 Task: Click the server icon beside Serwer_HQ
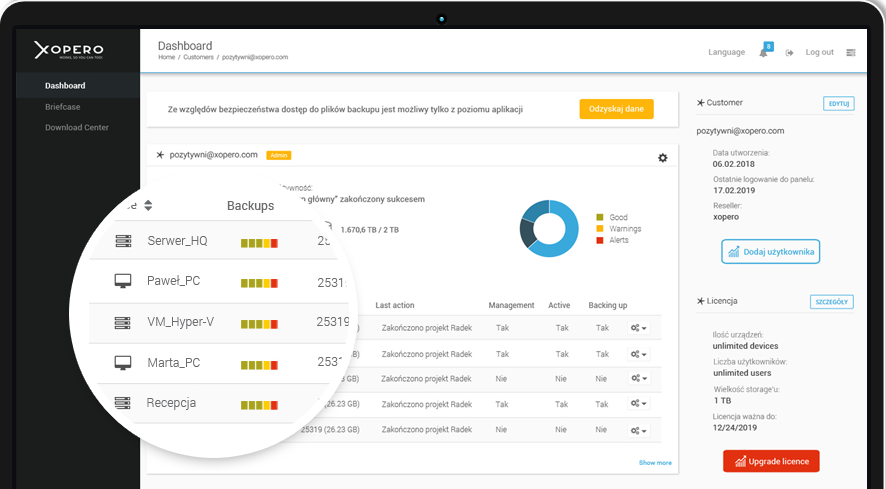[x=124, y=241]
